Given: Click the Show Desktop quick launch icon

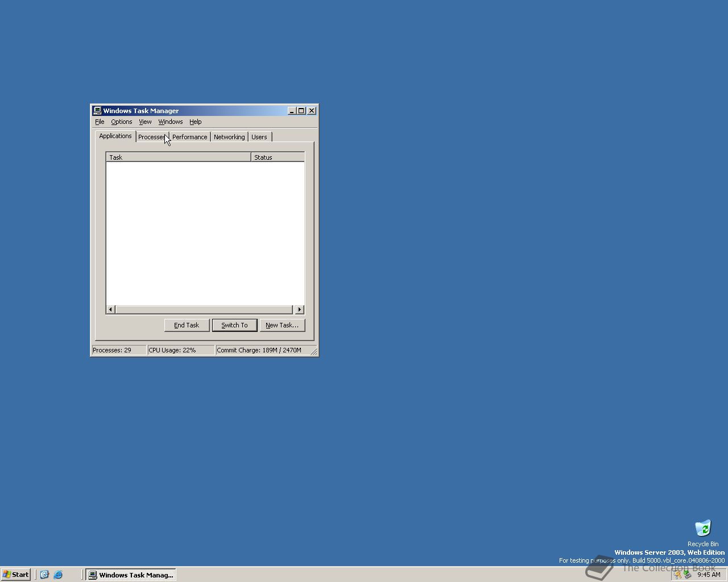Looking at the screenshot, I should click(x=44, y=575).
